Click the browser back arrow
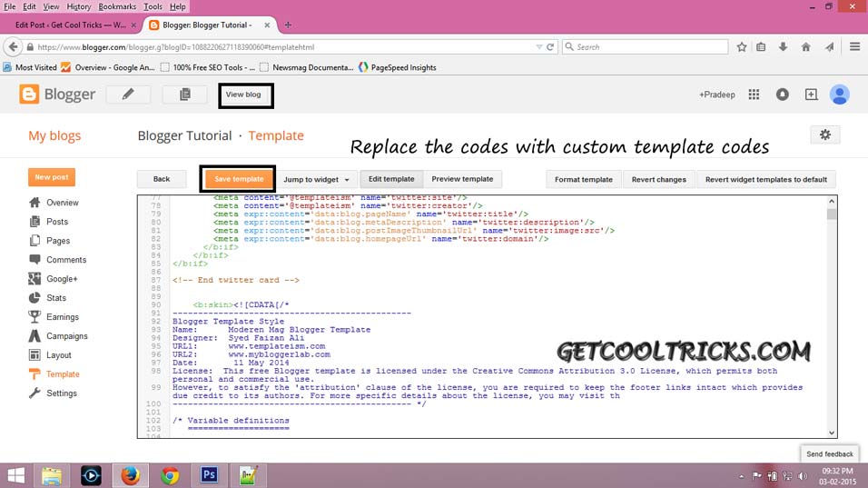 coord(14,47)
